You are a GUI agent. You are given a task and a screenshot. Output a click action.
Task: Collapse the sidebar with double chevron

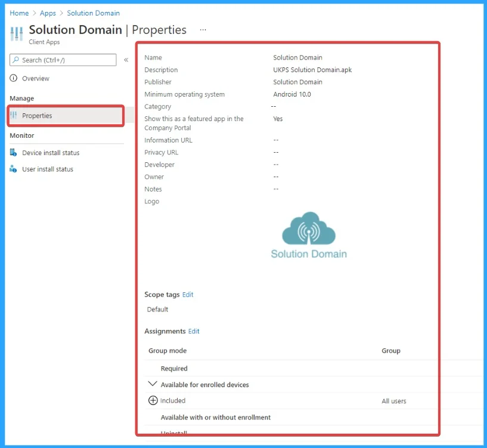click(126, 60)
